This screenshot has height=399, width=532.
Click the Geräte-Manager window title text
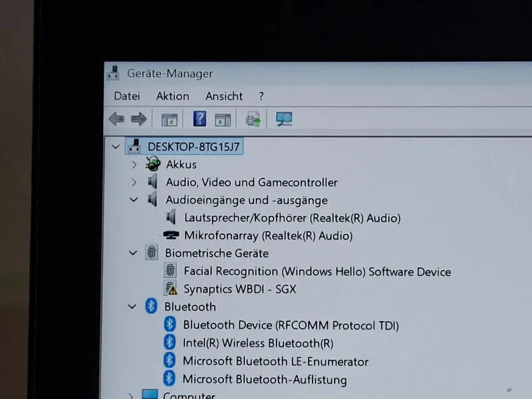(x=170, y=73)
